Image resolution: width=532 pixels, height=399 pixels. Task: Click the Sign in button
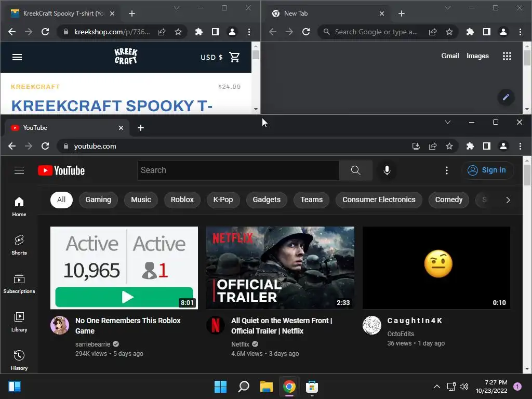point(487,170)
